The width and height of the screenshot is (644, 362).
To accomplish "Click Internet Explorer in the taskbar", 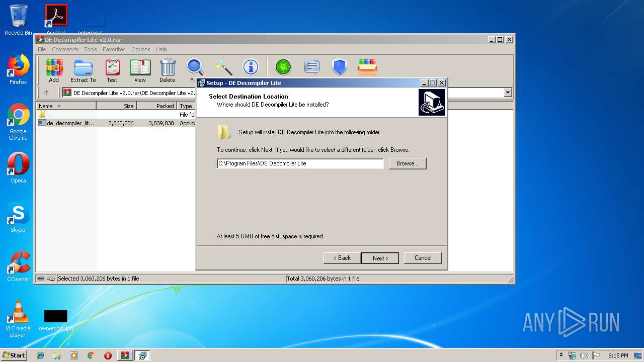I will click(x=40, y=355).
